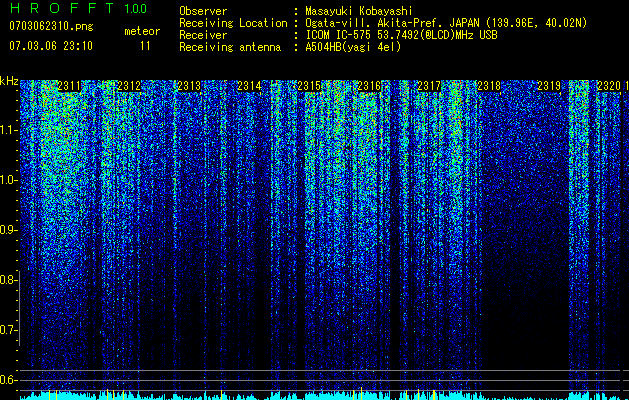Click the 2311 time marker

click(69, 86)
